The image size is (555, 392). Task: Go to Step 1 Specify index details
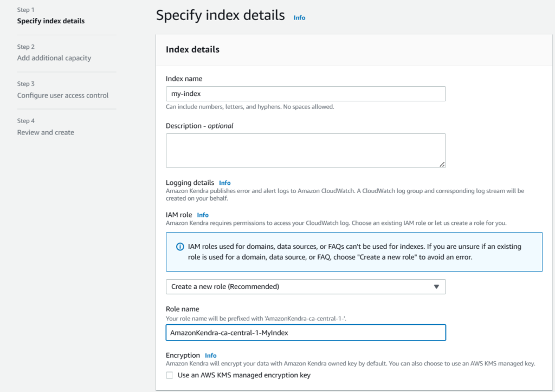coord(51,21)
